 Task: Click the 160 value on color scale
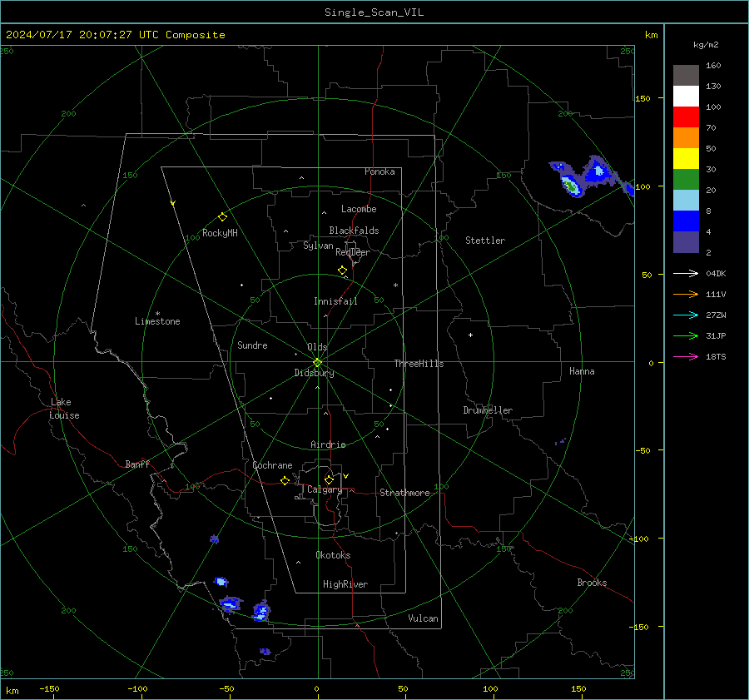pyautogui.click(x=713, y=66)
